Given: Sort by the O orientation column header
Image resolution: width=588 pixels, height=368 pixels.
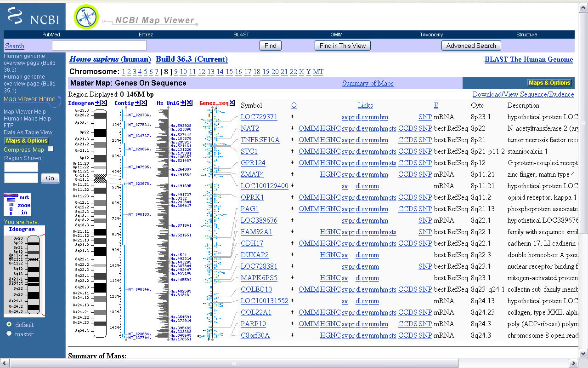Looking at the screenshot, I should [x=294, y=105].
